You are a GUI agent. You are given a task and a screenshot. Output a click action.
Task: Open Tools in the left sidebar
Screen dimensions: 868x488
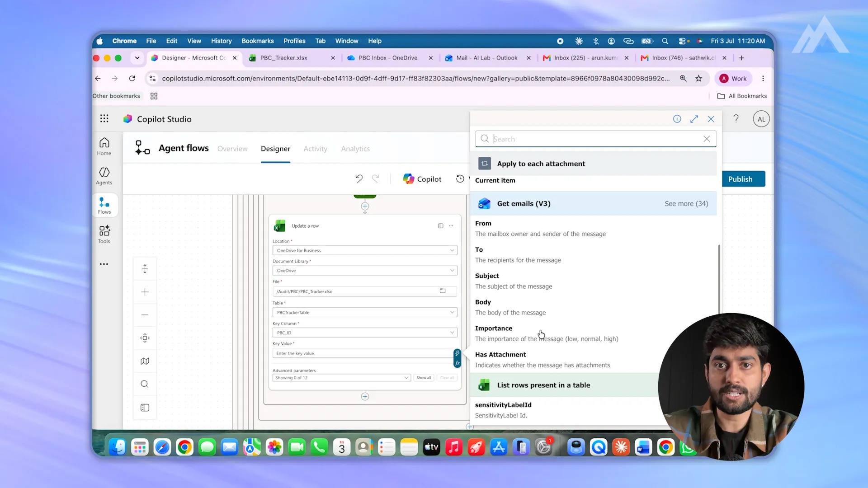[x=104, y=235]
